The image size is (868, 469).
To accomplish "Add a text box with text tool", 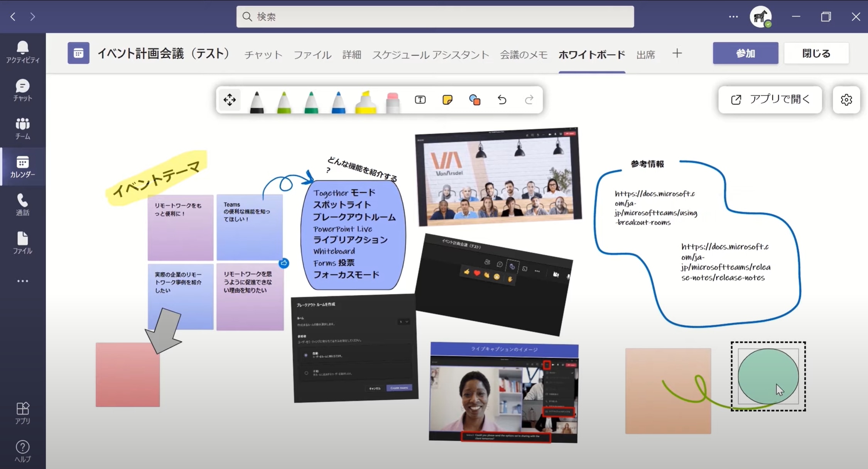I will click(x=420, y=100).
